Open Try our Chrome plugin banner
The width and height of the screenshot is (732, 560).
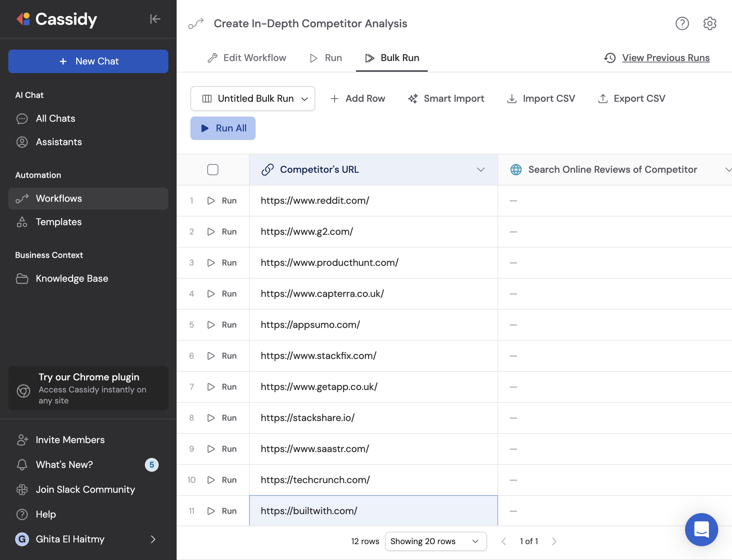88,388
